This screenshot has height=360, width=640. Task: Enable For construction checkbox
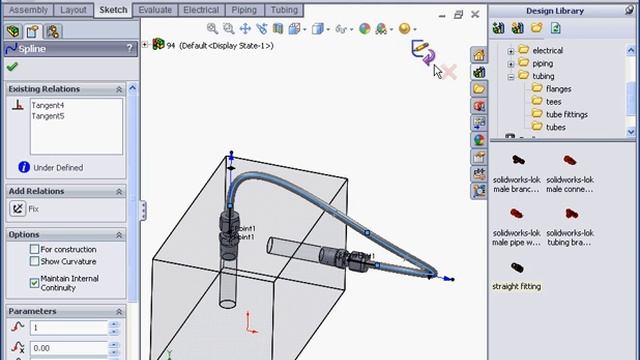tap(34, 249)
